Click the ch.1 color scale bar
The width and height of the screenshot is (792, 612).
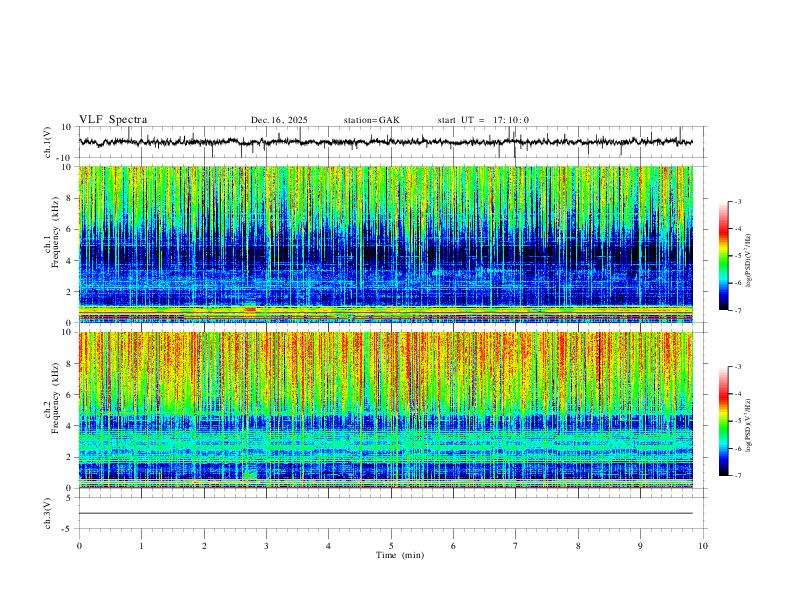coord(723,256)
